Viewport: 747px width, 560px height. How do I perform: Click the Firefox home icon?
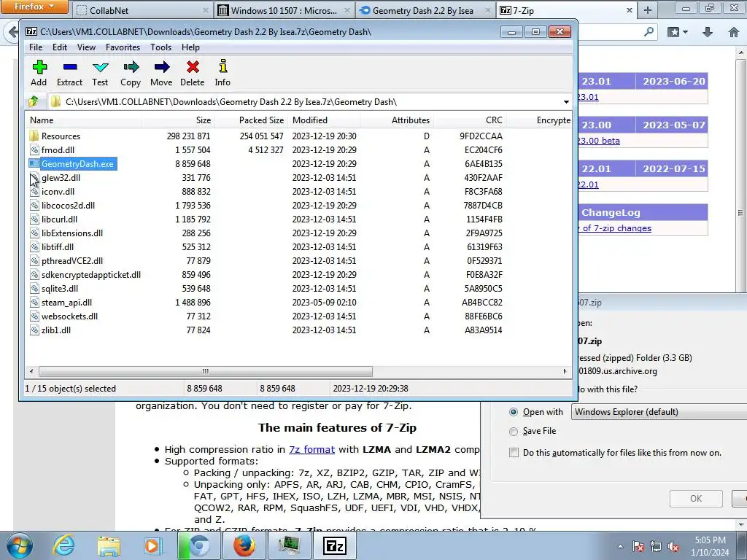(x=734, y=32)
